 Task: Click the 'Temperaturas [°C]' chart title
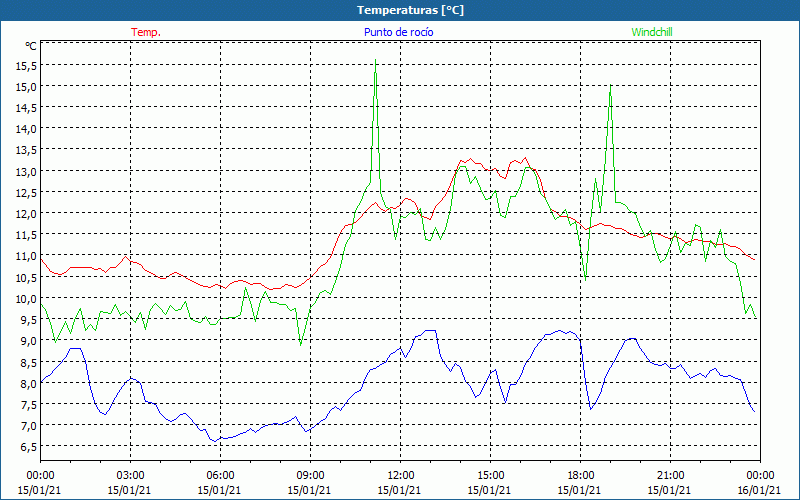pyautogui.click(x=410, y=10)
